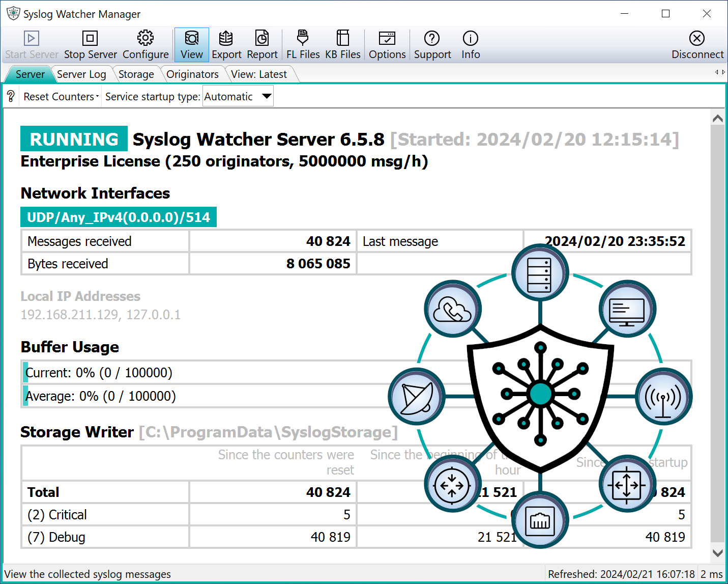Open the Options panel

point(387,45)
